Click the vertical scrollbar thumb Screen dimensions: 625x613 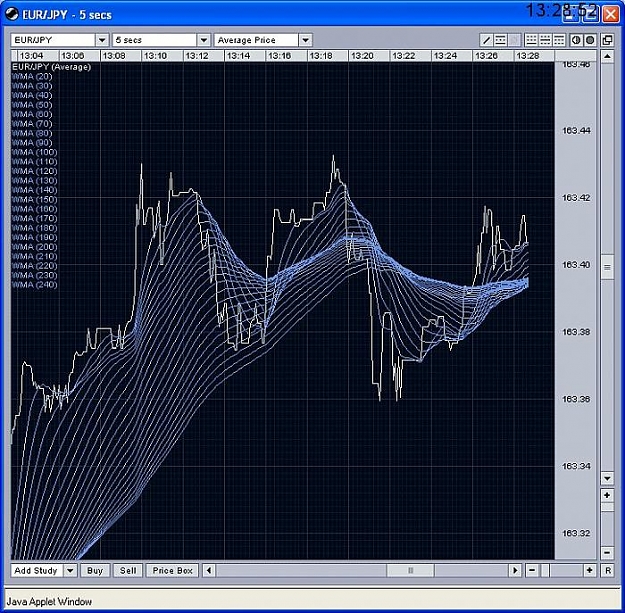point(607,267)
